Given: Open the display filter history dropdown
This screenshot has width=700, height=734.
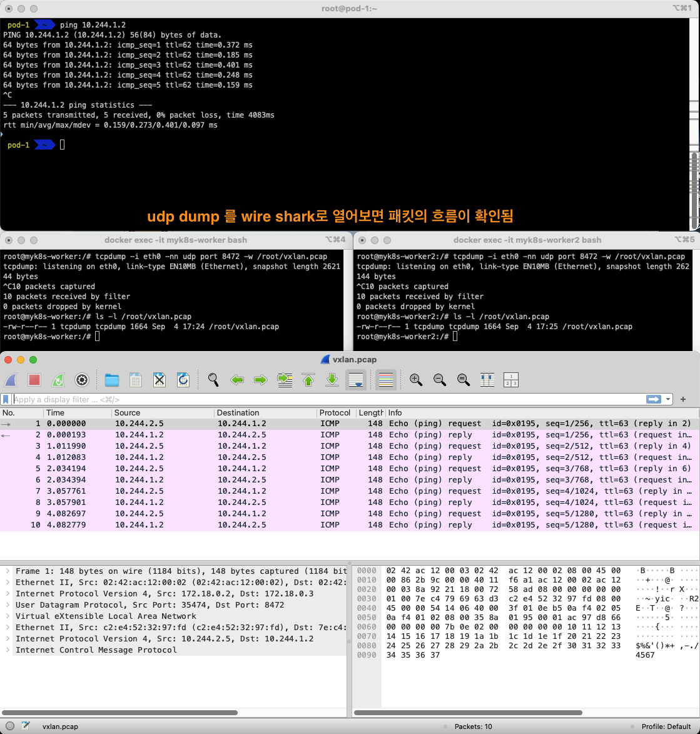Looking at the screenshot, I should tap(668, 399).
